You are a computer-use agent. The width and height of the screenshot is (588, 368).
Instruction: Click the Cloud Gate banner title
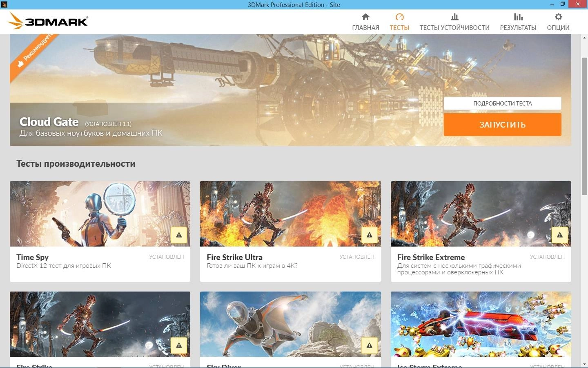pyautogui.click(x=49, y=122)
